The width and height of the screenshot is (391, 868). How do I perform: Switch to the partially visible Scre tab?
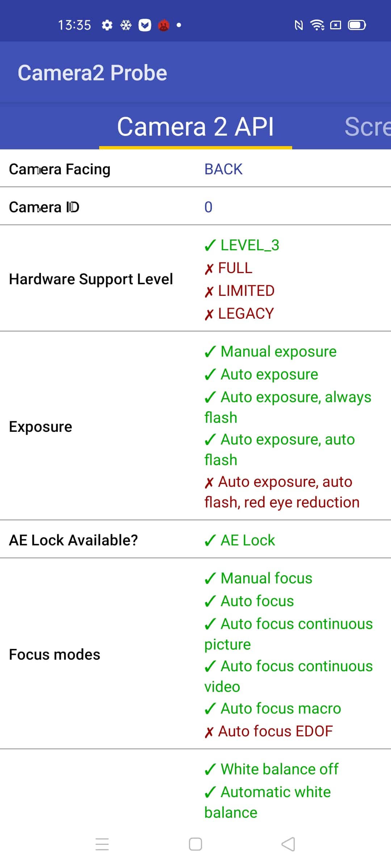coord(367,127)
